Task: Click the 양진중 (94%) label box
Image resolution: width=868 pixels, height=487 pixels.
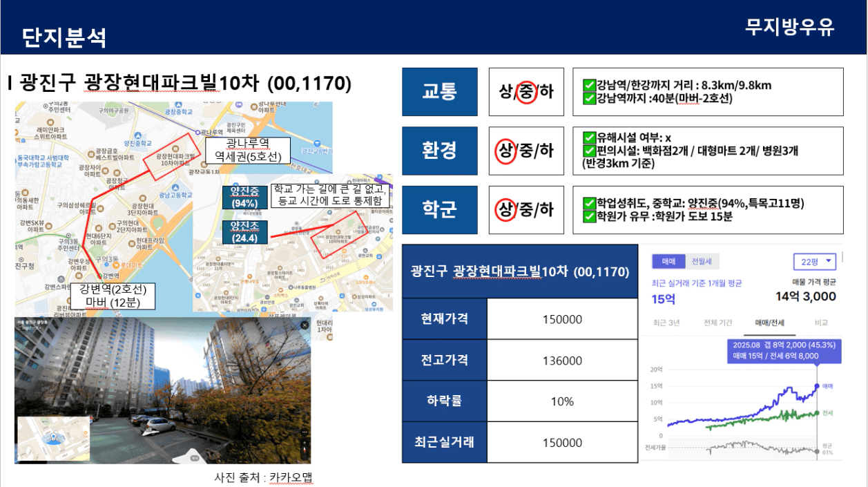Action: [245, 198]
